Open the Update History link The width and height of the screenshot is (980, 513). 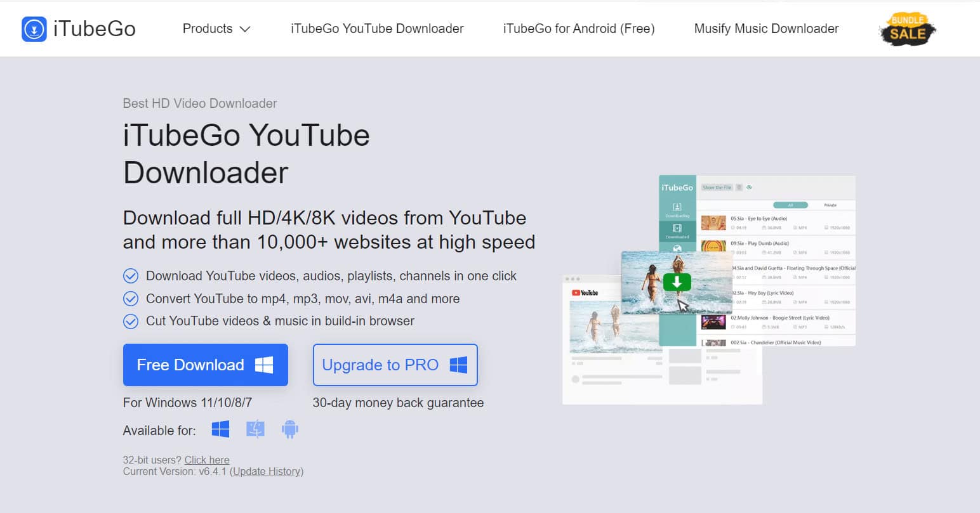click(x=267, y=471)
